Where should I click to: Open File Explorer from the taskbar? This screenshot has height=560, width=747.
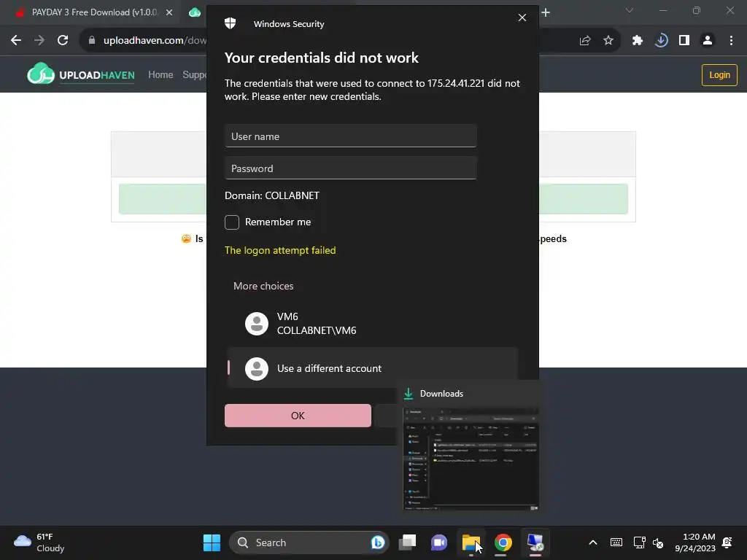[x=471, y=542]
